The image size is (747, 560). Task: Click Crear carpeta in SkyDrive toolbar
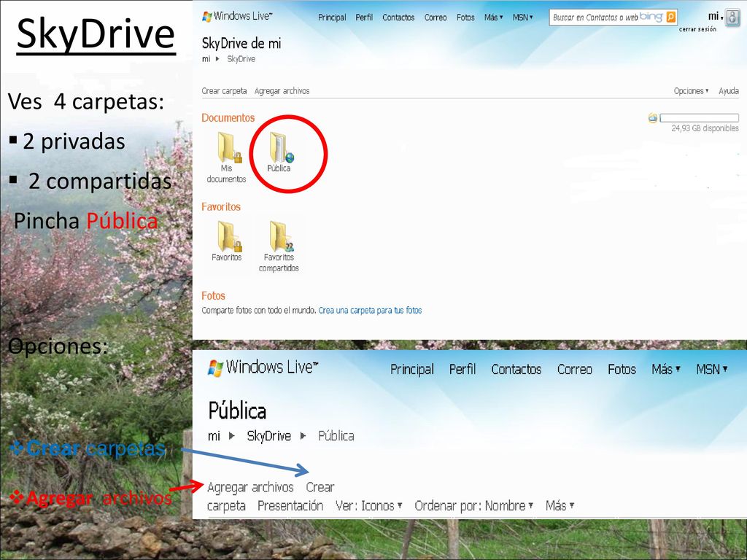click(225, 90)
